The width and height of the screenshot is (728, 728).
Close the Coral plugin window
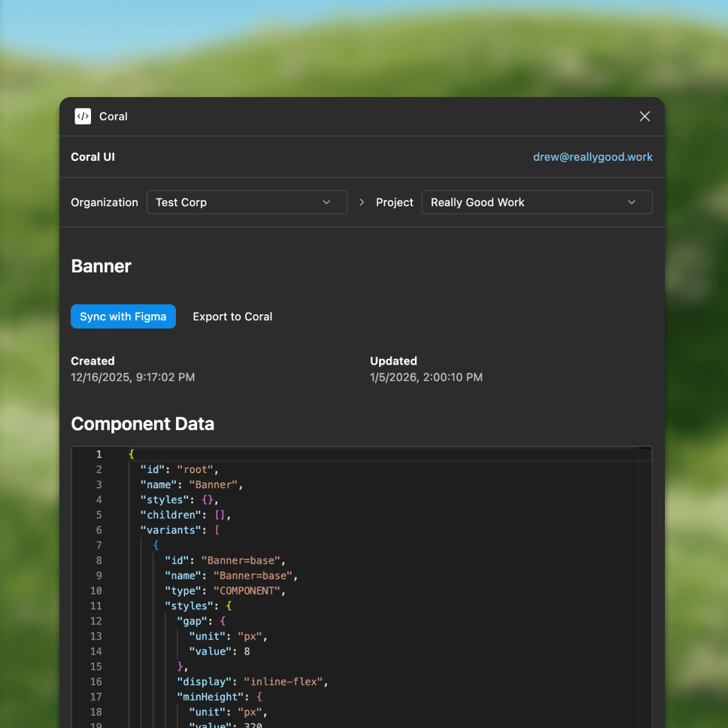[x=644, y=116]
